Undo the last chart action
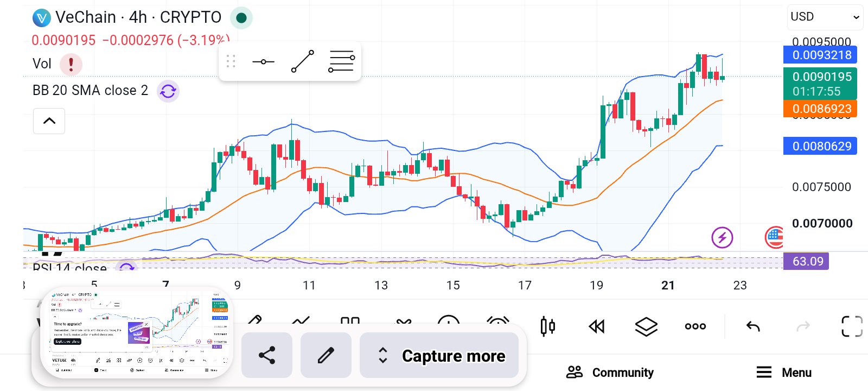The image size is (868, 391). pos(753,326)
